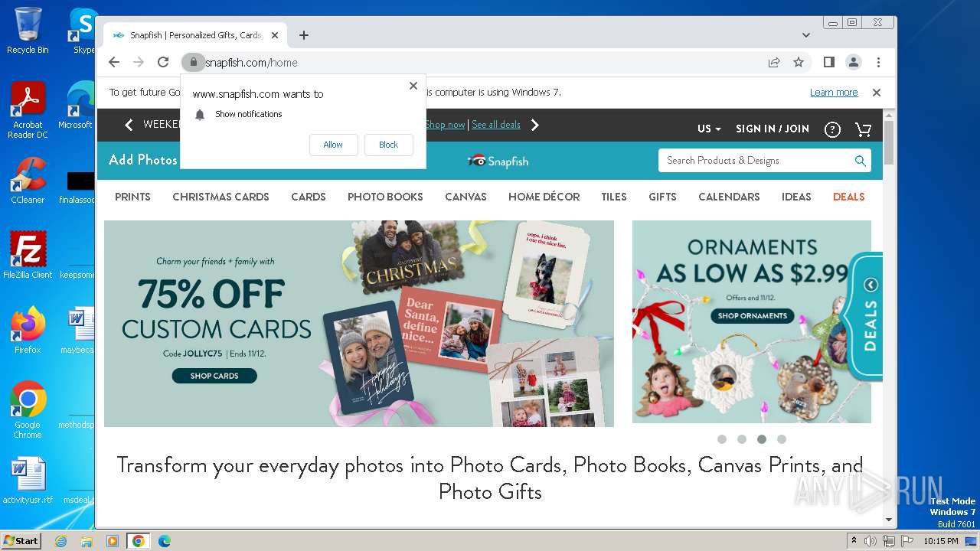Reload the Snapfish page
Screen dimensions: 980x551
point(163,62)
